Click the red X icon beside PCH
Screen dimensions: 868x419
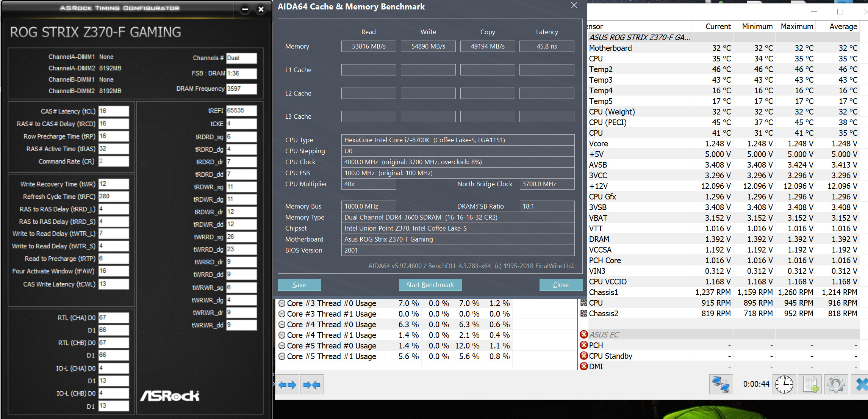click(584, 345)
